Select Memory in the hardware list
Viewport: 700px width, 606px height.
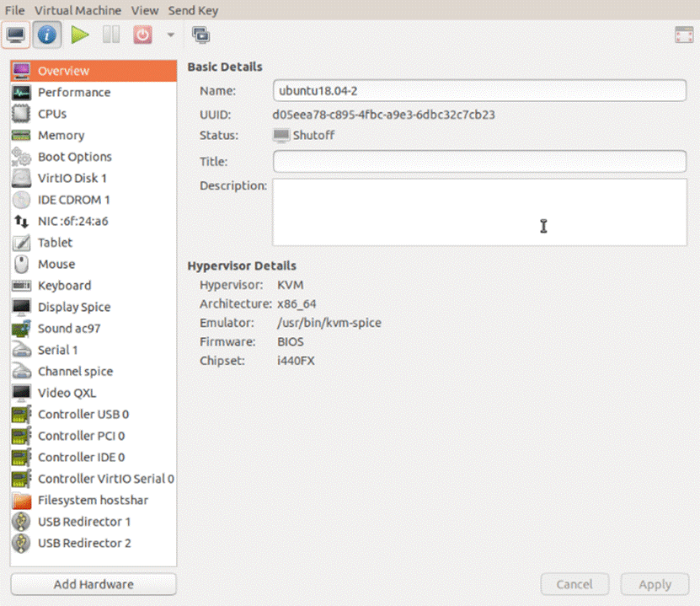click(61, 135)
